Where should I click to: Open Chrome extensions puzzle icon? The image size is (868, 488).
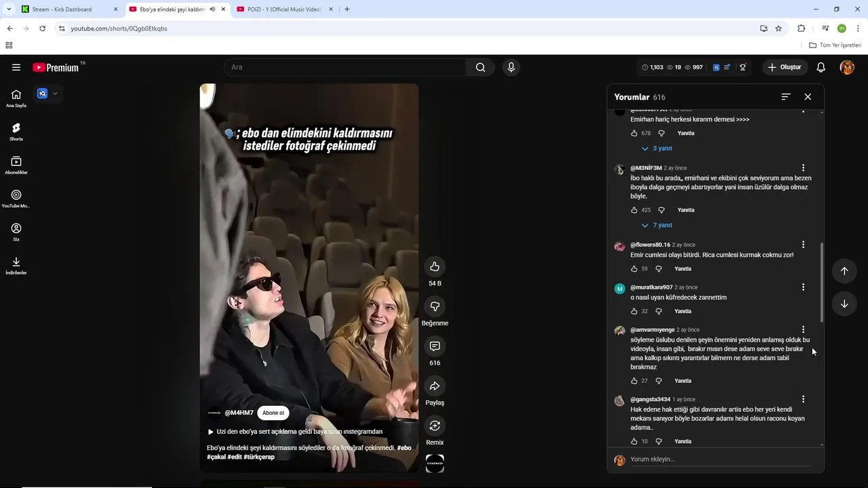tap(801, 28)
